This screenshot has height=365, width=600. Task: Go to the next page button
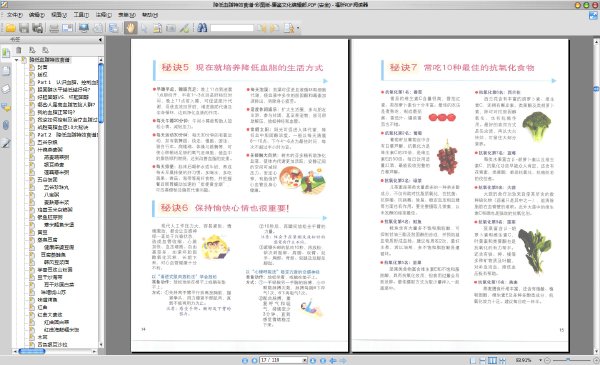313,360
